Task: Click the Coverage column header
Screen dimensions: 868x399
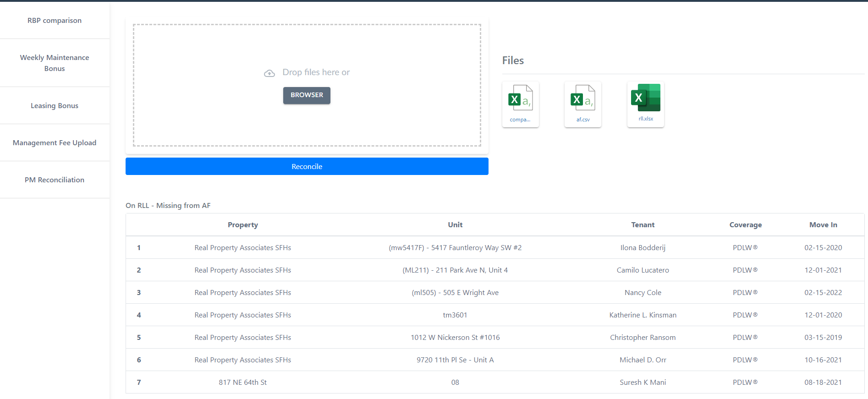Action: [x=745, y=225]
